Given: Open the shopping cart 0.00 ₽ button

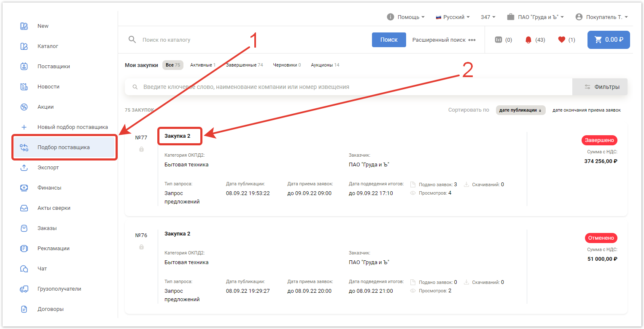Looking at the screenshot, I should 609,40.
